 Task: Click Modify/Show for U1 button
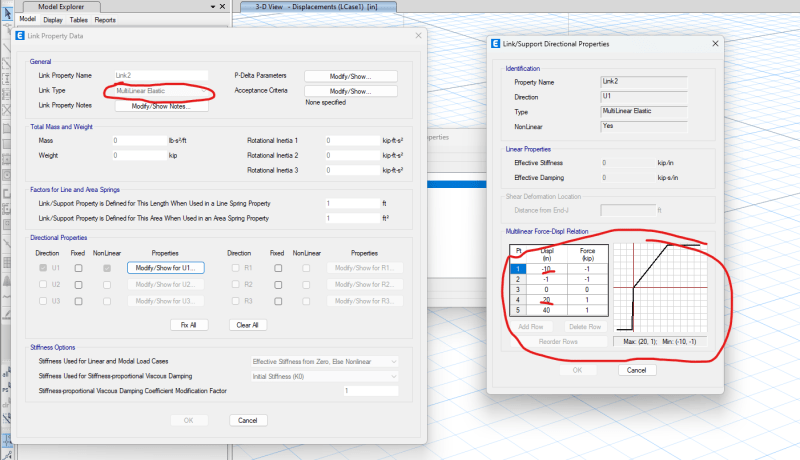[165, 268]
